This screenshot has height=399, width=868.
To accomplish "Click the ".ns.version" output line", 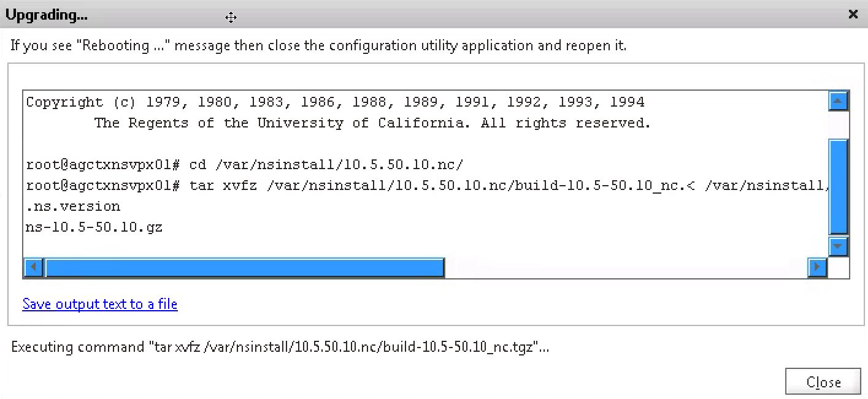I will click(73, 207).
